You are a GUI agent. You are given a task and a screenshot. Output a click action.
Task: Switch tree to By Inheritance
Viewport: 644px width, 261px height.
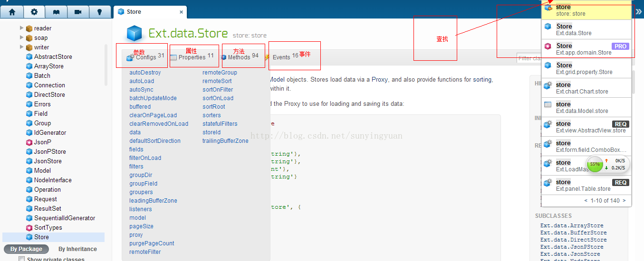77,249
